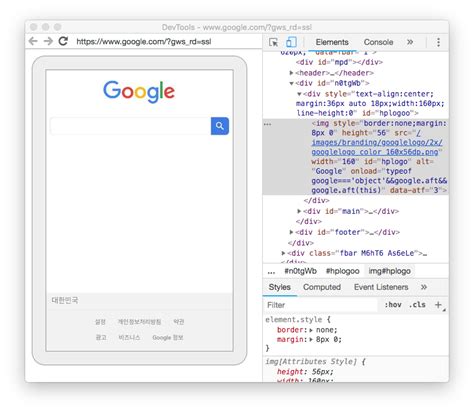Switch to the Elements tab
The width and height of the screenshot is (474, 412).
pyautogui.click(x=332, y=42)
